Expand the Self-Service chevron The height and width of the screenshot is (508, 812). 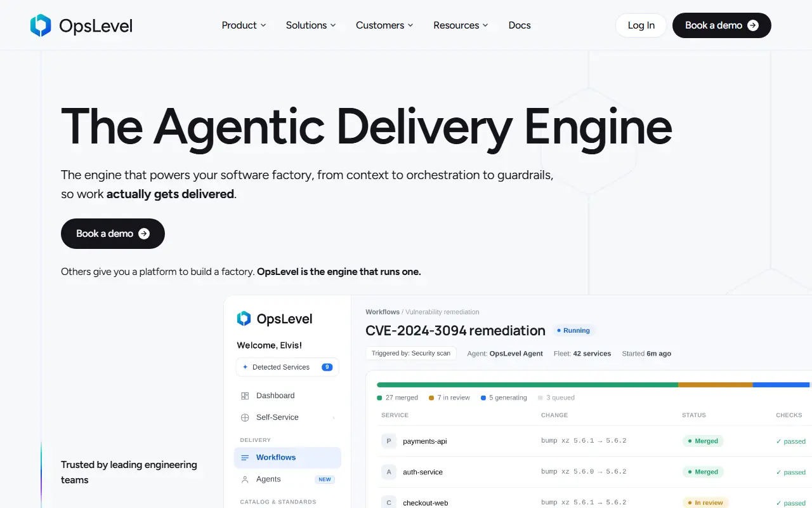(334, 417)
